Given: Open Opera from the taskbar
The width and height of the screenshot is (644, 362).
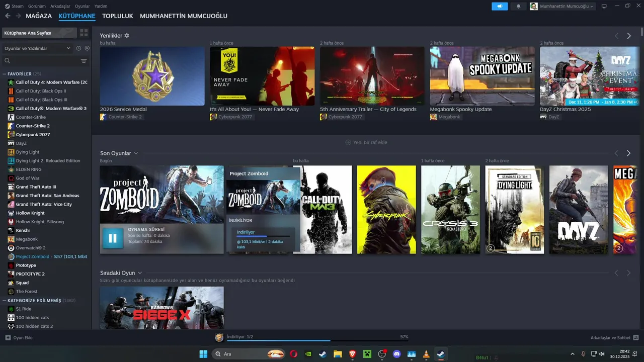Looking at the screenshot, I should (293, 354).
